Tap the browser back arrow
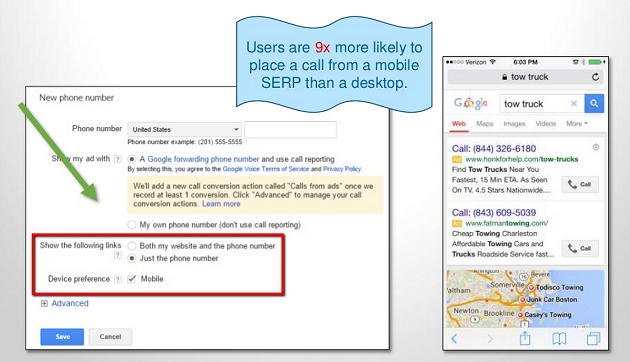Image resolution: width=630 pixels, height=362 pixels. point(454,339)
